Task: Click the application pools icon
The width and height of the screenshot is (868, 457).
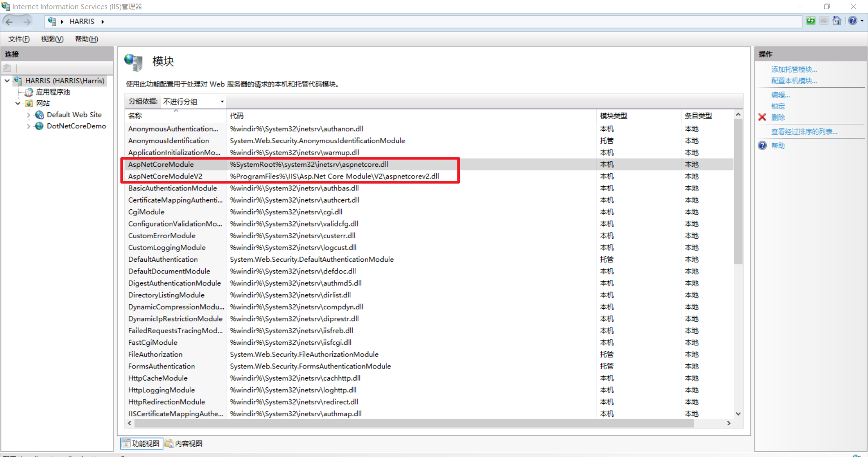Action: (x=29, y=92)
